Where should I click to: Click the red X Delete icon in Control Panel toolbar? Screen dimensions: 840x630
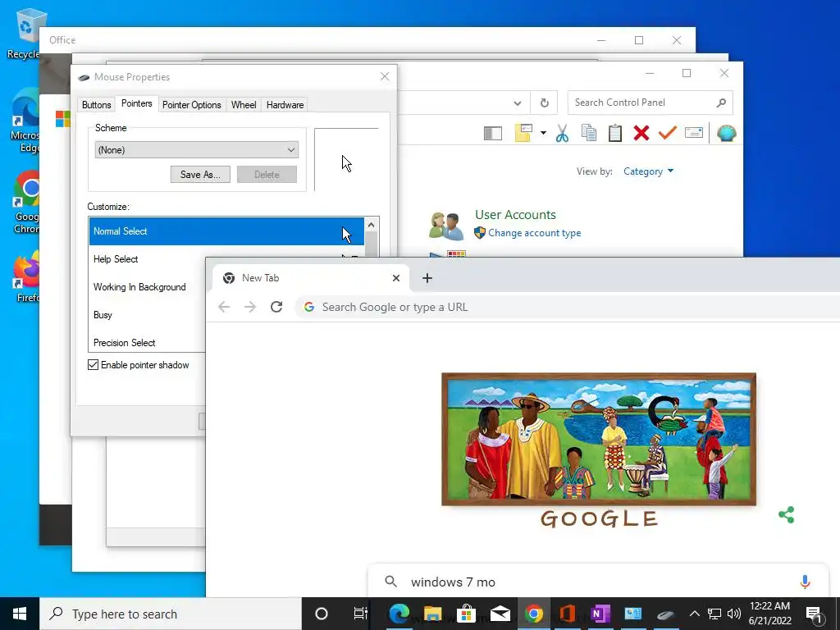tap(641, 133)
